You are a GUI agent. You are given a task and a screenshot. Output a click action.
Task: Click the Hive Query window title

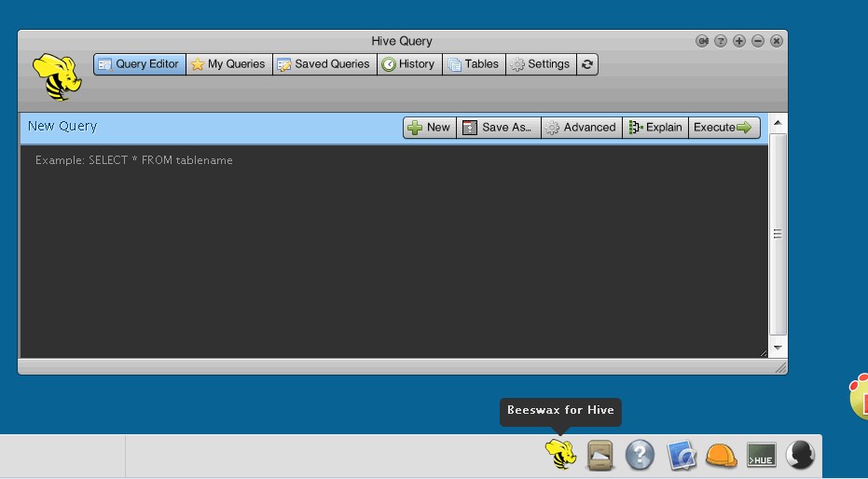pyautogui.click(x=402, y=41)
